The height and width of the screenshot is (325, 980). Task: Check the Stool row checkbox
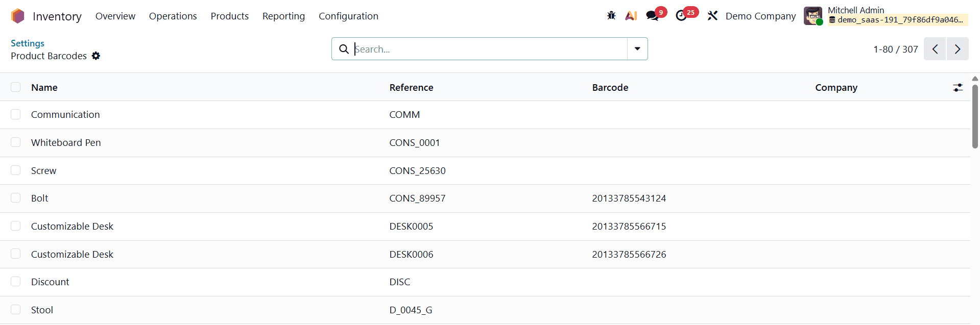(x=16, y=310)
